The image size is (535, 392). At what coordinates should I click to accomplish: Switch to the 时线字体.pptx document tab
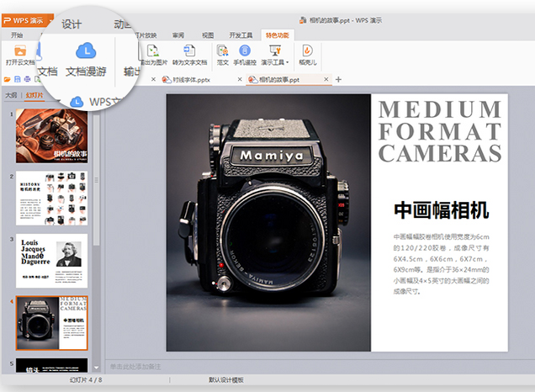[190, 79]
